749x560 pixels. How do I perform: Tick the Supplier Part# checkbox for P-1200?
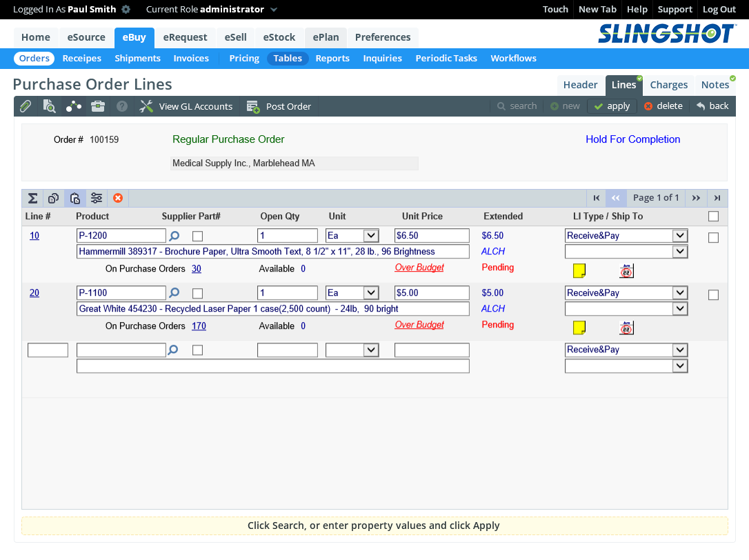[x=197, y=236]
